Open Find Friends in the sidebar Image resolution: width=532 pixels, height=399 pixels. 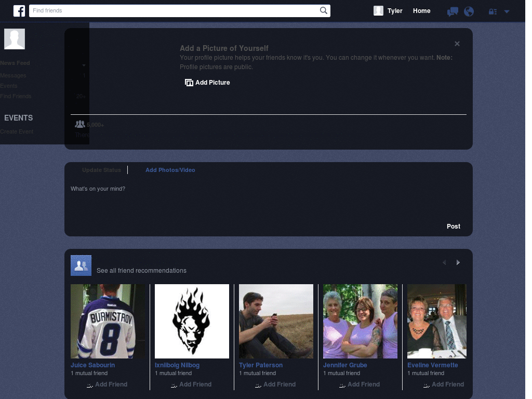(16, 96)
